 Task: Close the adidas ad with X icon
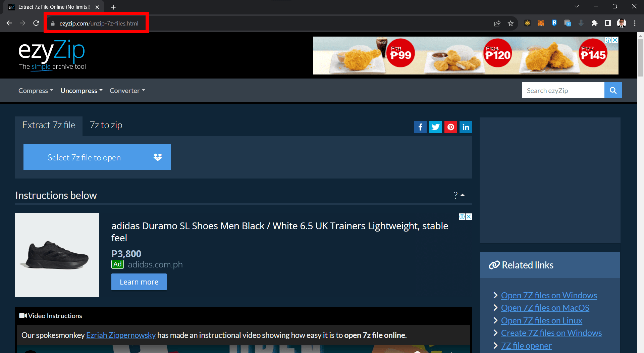(469, 217)
